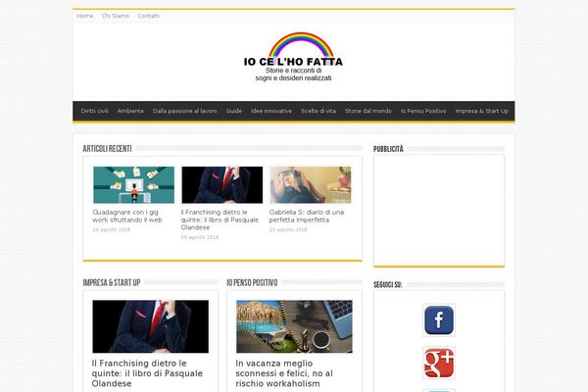The image size is (588, 392).
Task: Go to Home in top menu
Action: 85,16
